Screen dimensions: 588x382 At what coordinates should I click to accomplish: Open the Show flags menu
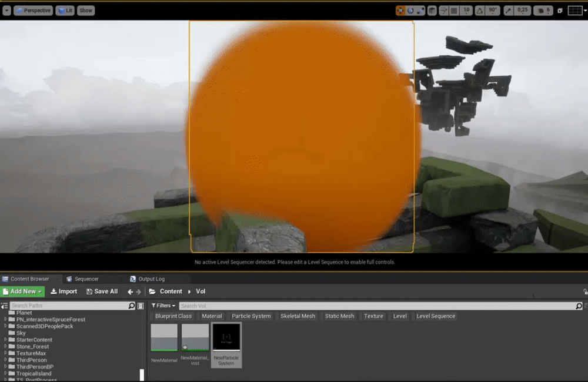(86, 11)
